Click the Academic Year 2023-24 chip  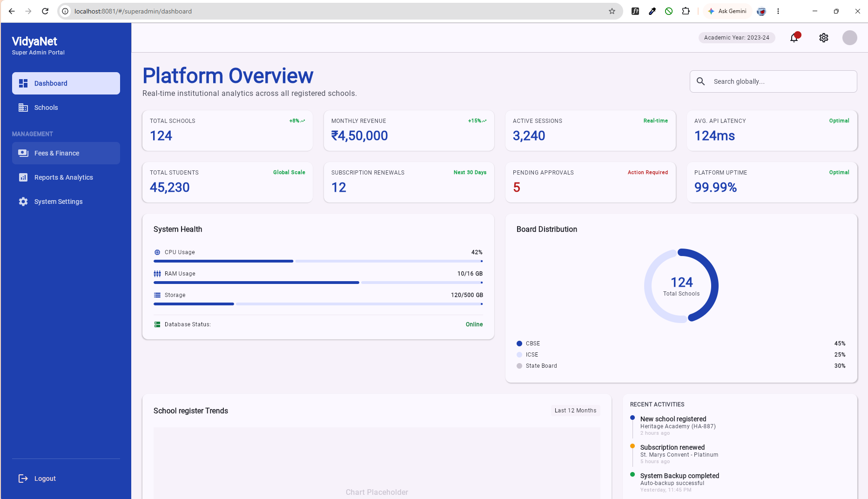click(x=737, y=38)
